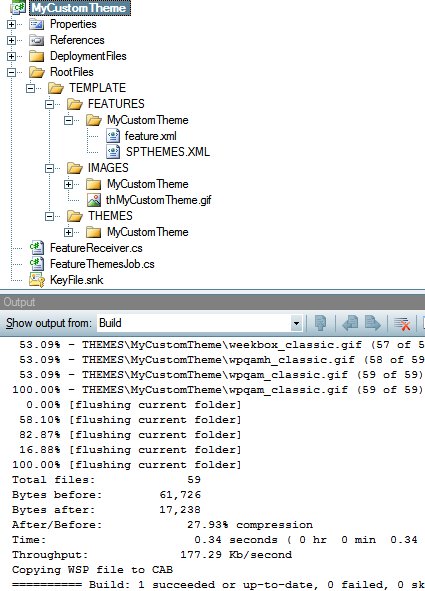Click the TEMPLATE open folder icon

point(56,88)
